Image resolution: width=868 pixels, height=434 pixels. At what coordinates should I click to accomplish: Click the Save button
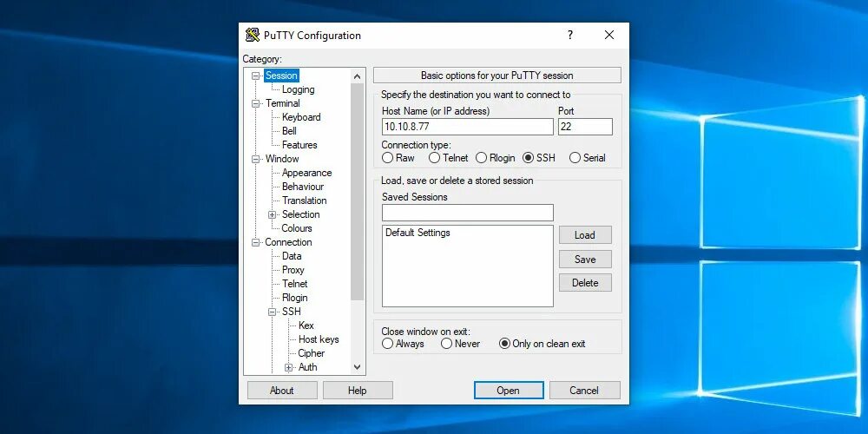pyautogui.click(x=585, y=259)
